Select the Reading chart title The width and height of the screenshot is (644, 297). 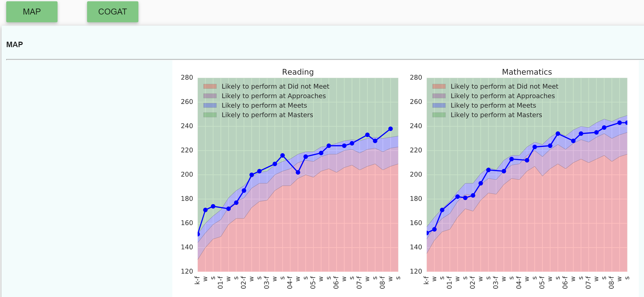click(x=298, y=72)
